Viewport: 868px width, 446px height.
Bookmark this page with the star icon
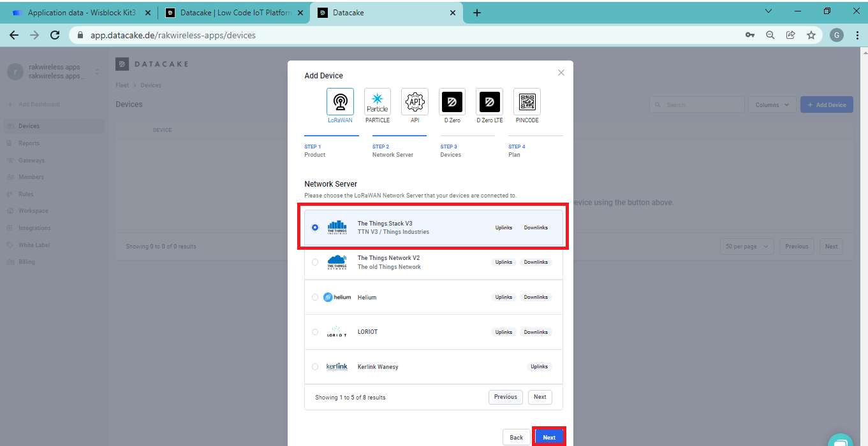tap(811, 35)
